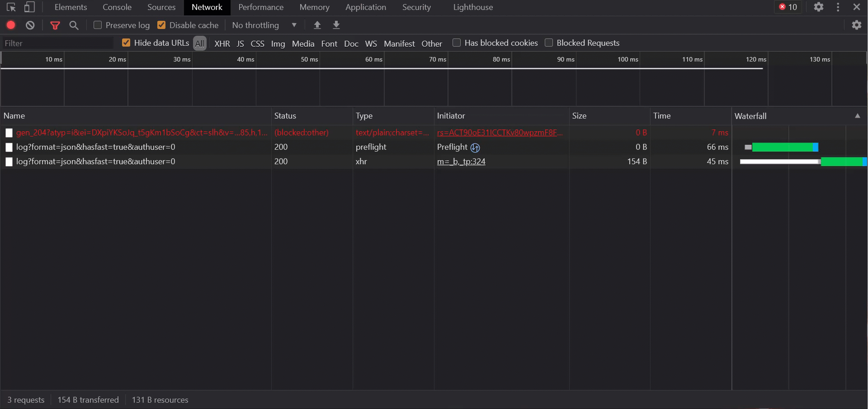This screenshot has height=409, width=868.
Task: Click the Waterfall column sort arrow
Action: (857, 116)
